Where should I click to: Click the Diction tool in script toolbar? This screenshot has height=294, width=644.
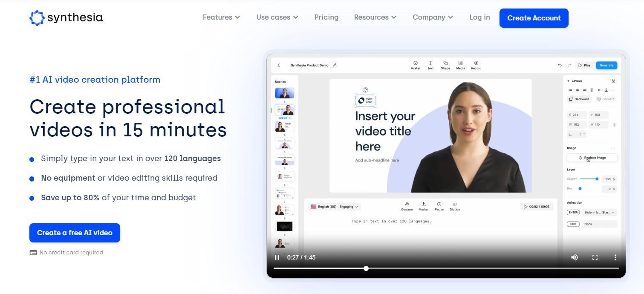(455, 206)
